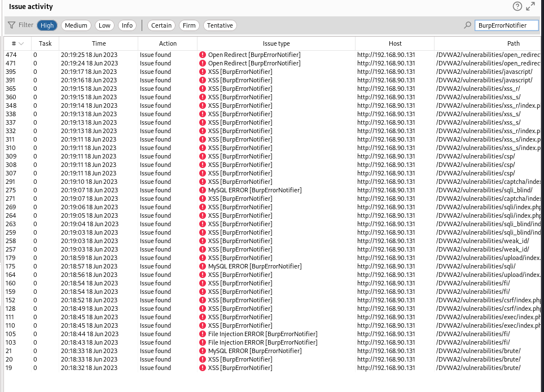
Task: Click path /DVWA2/vulnerabilities/weak_id/ in row 257
Action: pos(482,249)
